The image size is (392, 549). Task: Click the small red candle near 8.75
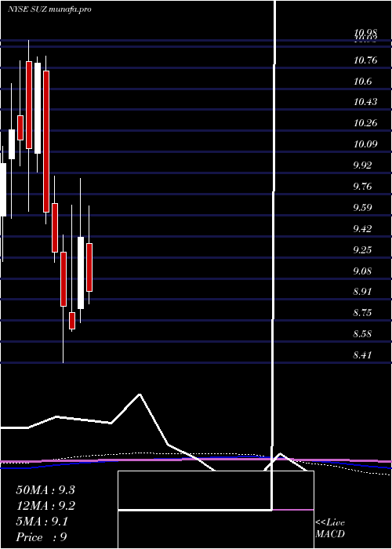coord(72,321)
